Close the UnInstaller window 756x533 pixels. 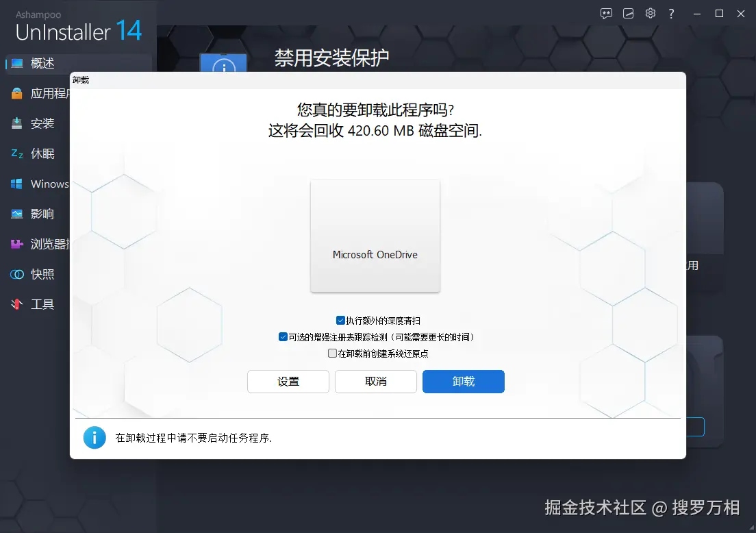[741, 14]
